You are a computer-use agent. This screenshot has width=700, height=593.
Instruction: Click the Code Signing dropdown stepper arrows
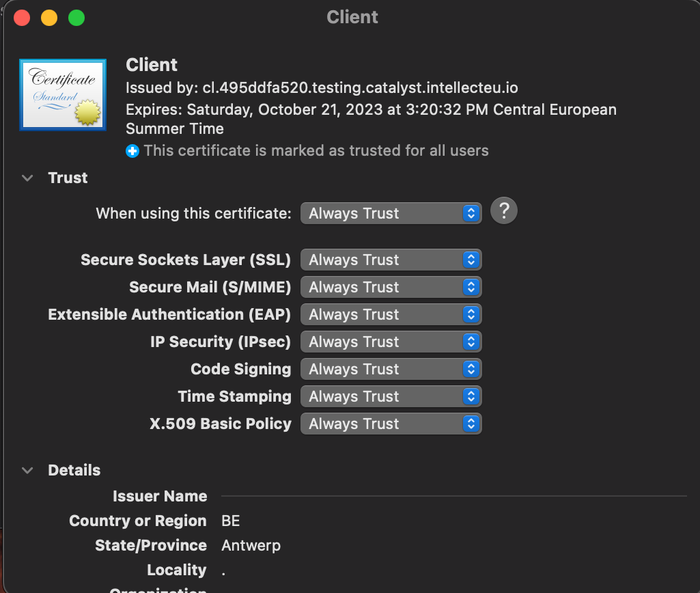pos(470,369)
